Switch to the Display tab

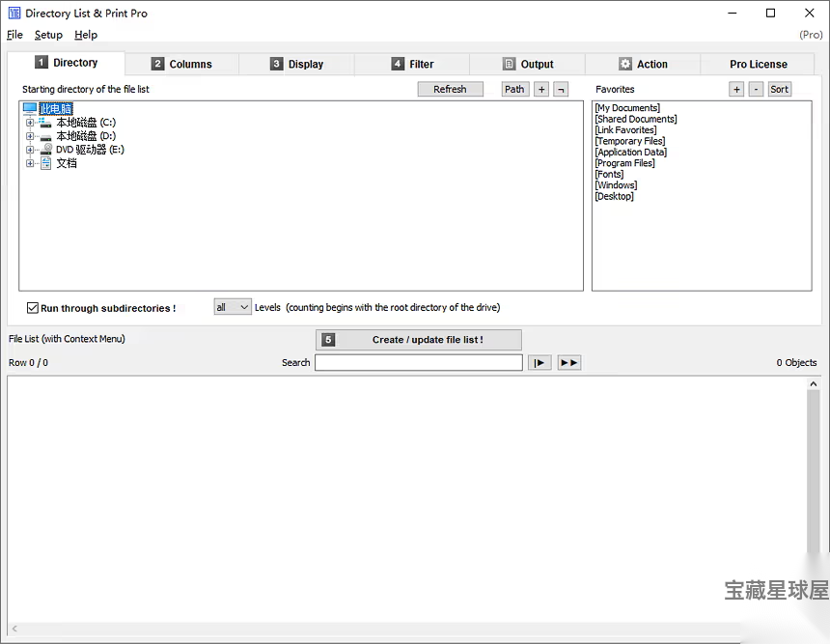(x=296, y=64)
